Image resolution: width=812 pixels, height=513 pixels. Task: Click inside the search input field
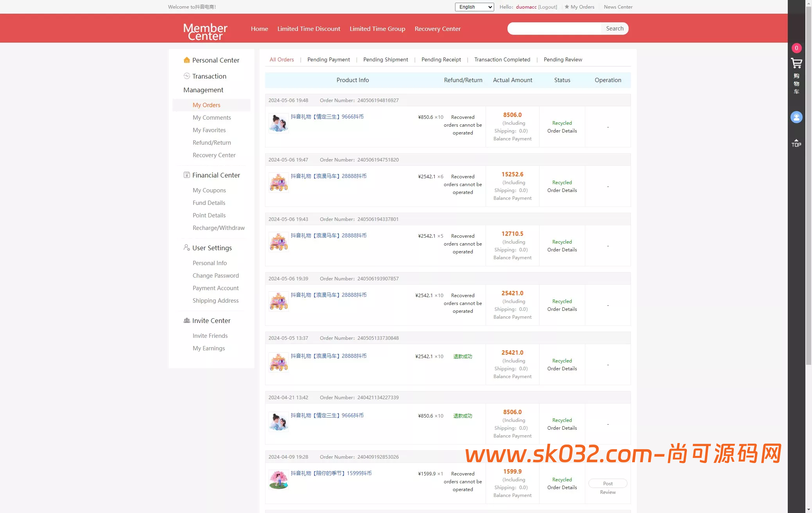(x=554, y=29)
